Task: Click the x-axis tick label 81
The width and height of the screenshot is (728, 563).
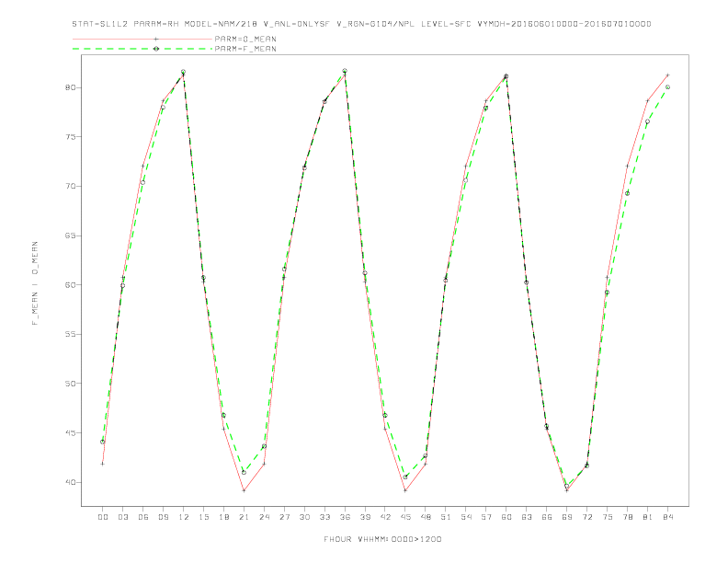Action: [x=648, y=517]
